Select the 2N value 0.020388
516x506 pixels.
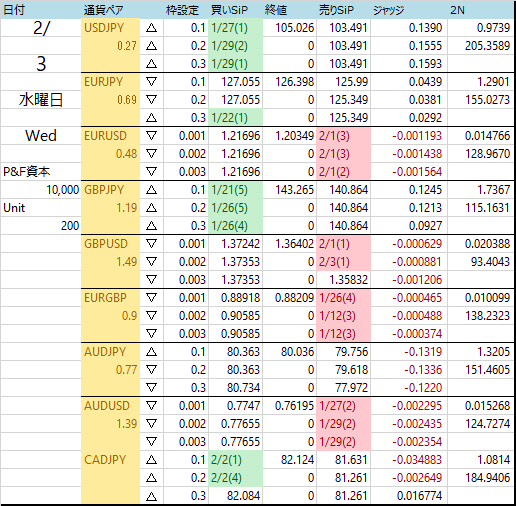(487, 244)
